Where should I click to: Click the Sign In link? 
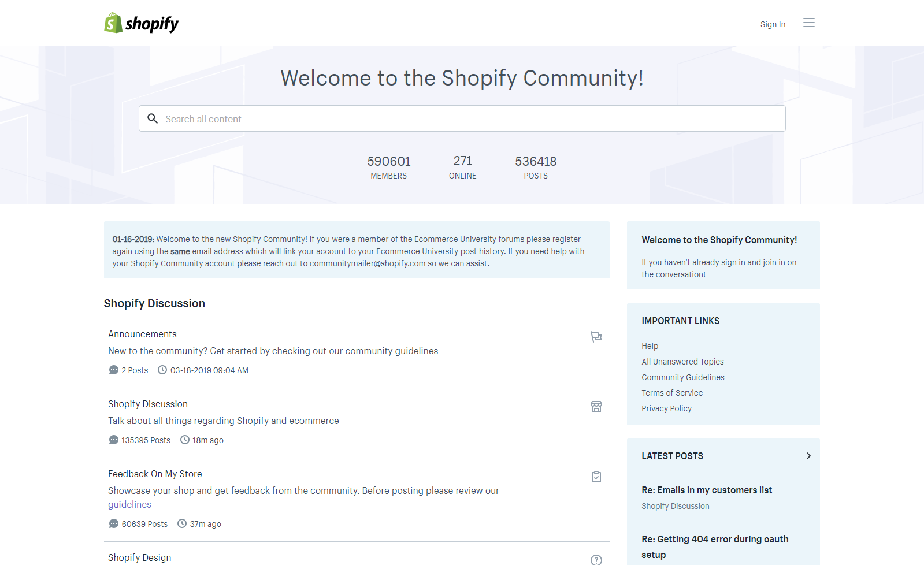(773, 24)
